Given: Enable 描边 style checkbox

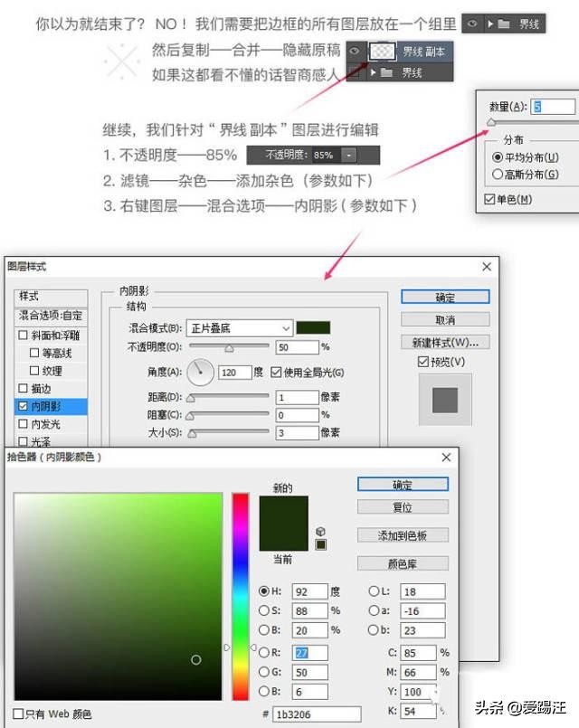Looking at the screenshot, I should pos(23,388).
